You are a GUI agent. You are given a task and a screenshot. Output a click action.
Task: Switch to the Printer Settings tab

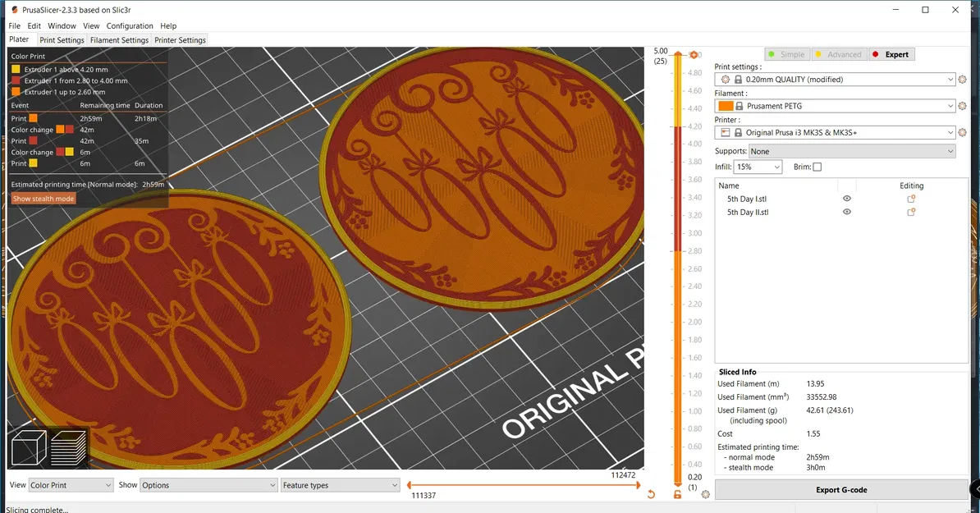(180, 40)
